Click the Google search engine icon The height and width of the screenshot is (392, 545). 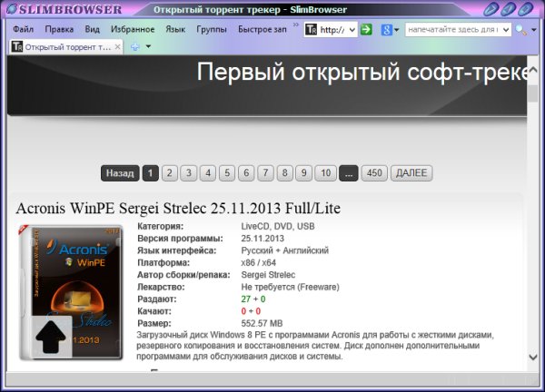click(x=386, y=30)
